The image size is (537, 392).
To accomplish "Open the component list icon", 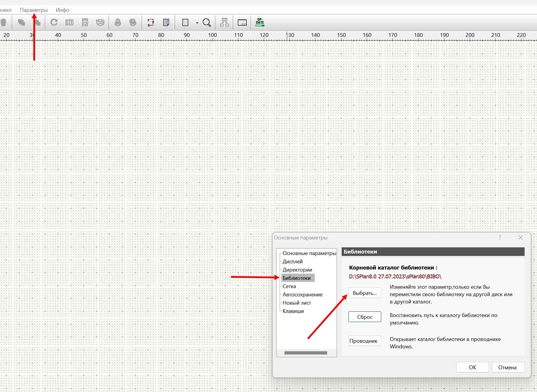I will [166, 22].
